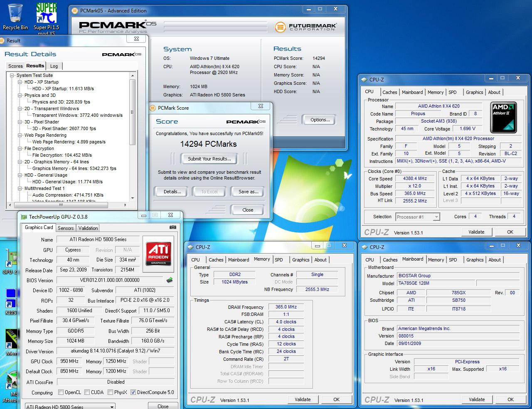
Task: Collapse the HDD - XP Startup node
Action: click(x=20, y=82)
